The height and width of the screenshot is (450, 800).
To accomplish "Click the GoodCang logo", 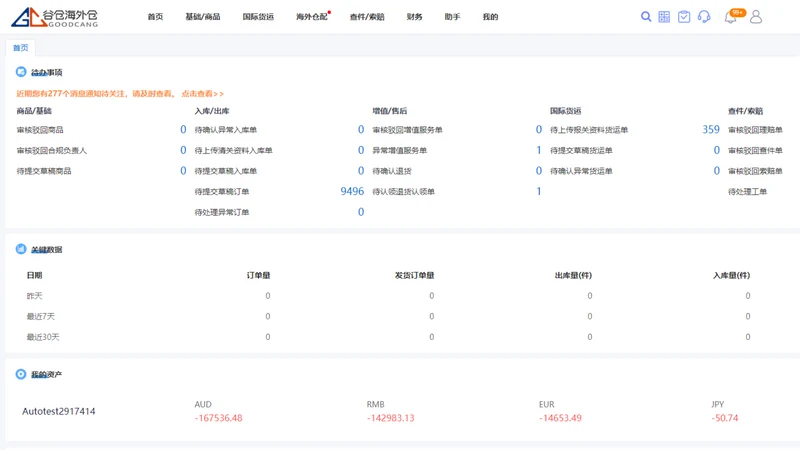I will pos(54,17).
